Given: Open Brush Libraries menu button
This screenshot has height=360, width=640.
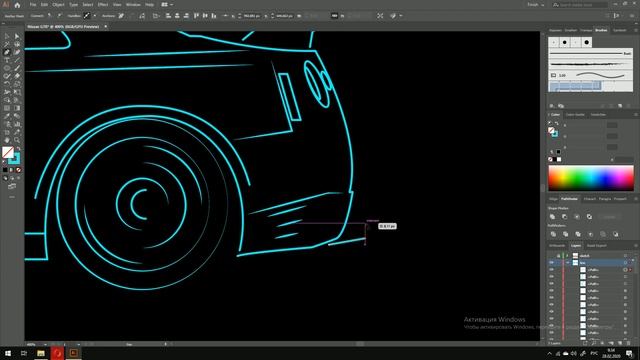Looking at the screenshot, I should (x=551, y=106).
